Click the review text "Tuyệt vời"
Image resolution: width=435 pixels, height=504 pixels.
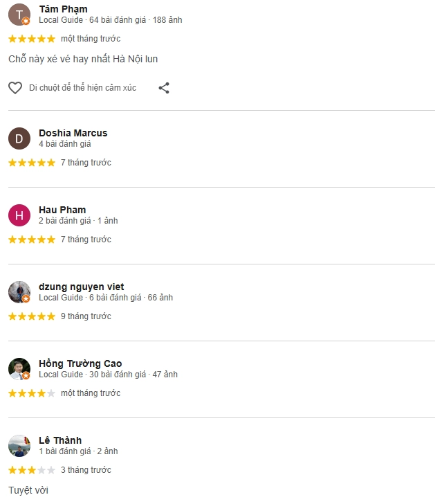28,490
